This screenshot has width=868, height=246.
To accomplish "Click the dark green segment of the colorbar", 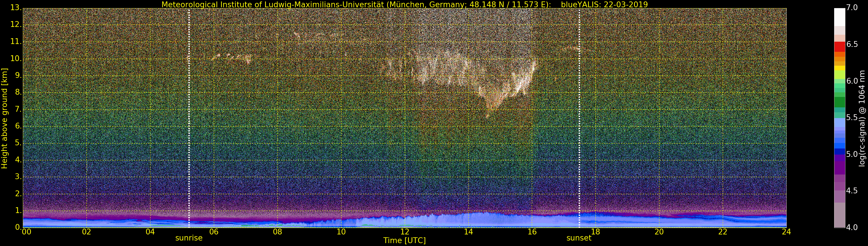I will (839, 102).
